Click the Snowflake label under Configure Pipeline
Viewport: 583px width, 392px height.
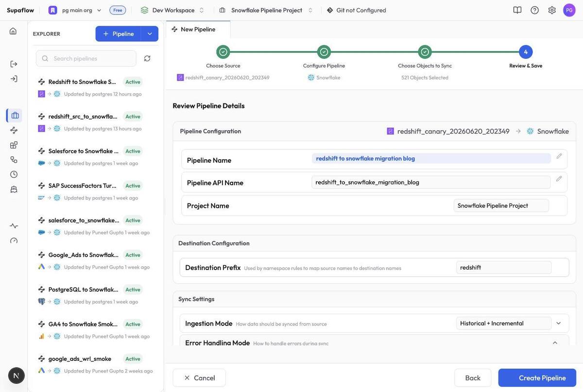[328, 78]
